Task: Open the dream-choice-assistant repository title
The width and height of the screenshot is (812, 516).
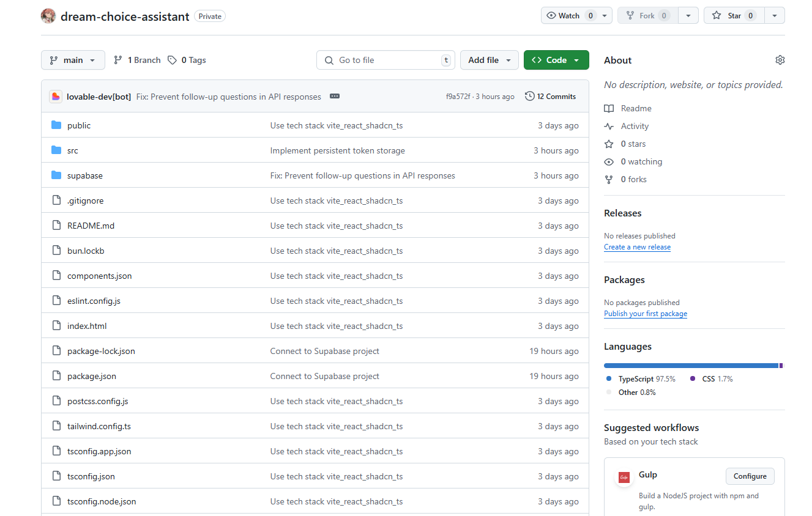Action: click(125, 17)
